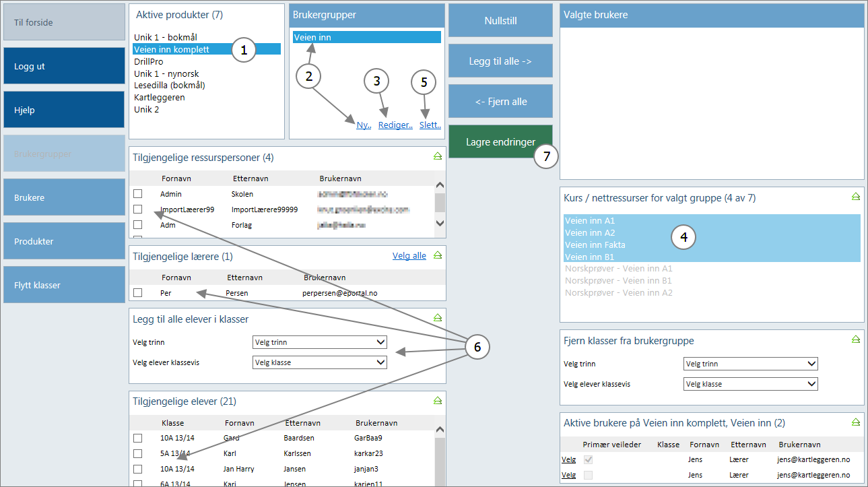Open Hjelp from the sidebar

point(64,110)
